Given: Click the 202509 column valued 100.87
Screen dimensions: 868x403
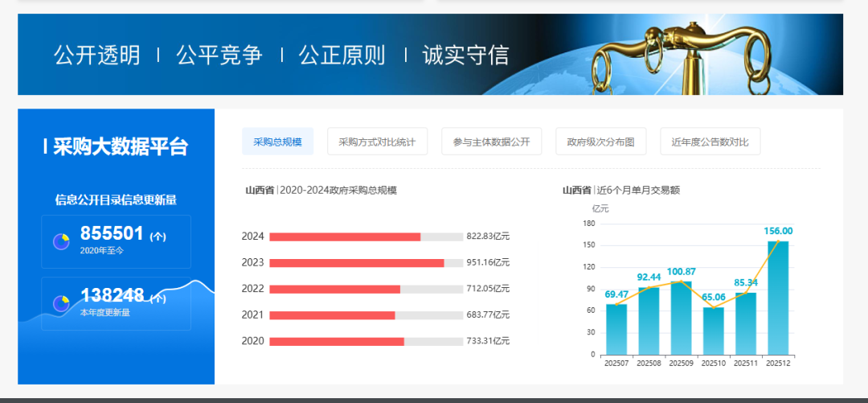Looking at the screenshot, I should pos(681,318).
